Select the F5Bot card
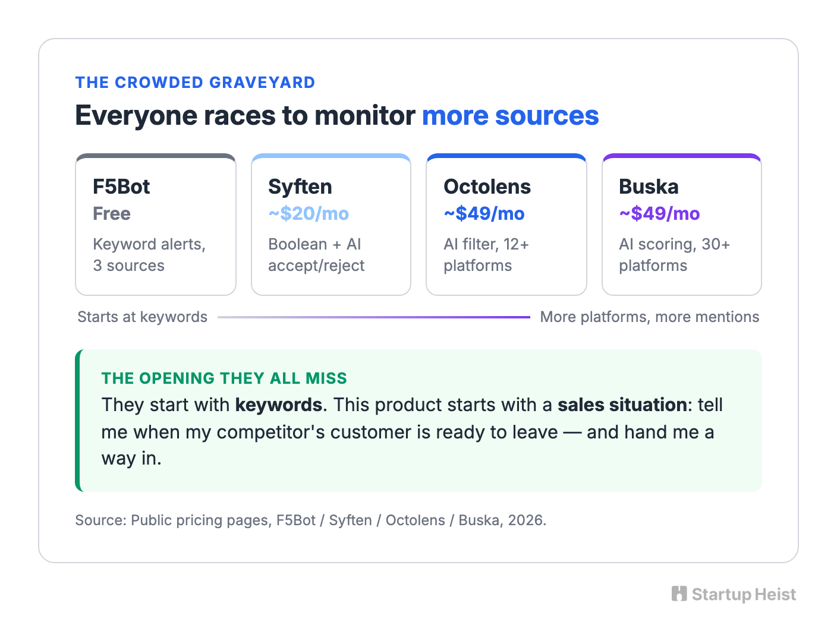Viewport: 837px width, 644px height. [x=156, y=225]
